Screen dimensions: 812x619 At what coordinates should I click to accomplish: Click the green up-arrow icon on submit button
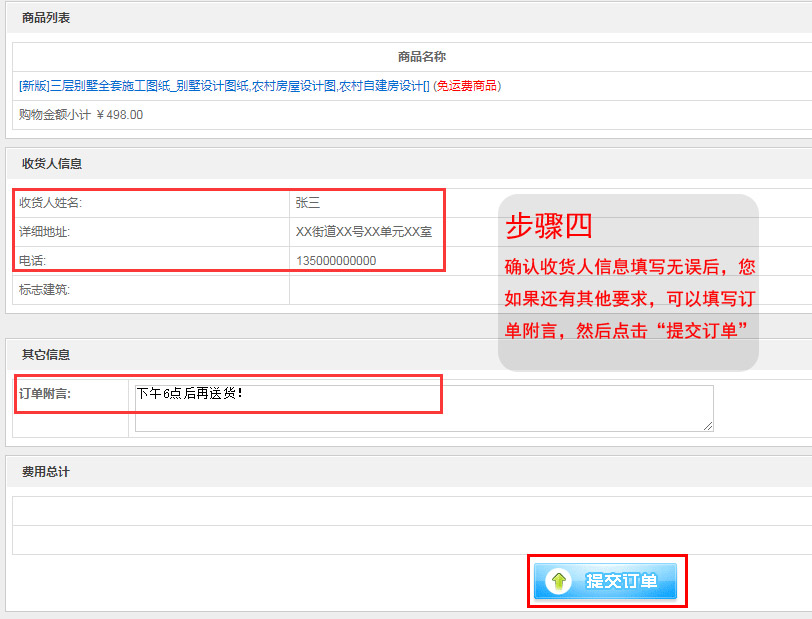(559, 581)
